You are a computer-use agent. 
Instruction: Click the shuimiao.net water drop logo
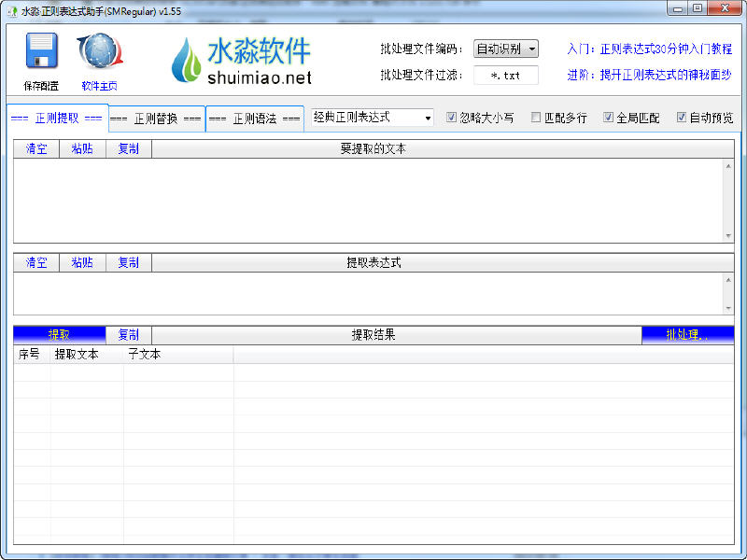(x=186, y=61)
